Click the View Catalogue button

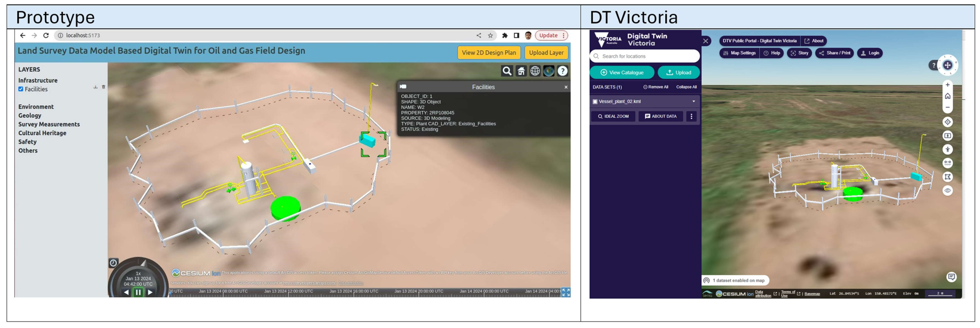tap(622, 73)
